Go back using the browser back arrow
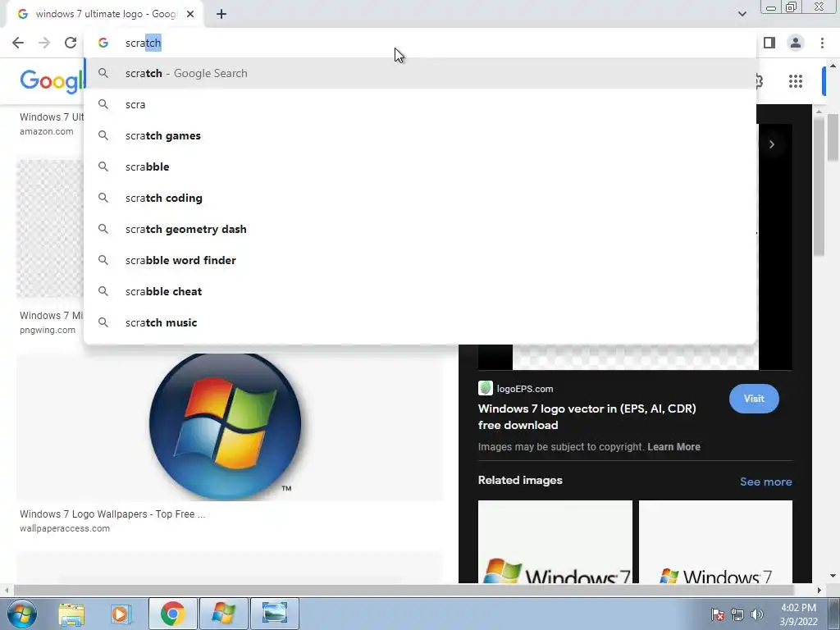Image resolution: width=840 pixels, height=630 pixels. coord(18,43)
